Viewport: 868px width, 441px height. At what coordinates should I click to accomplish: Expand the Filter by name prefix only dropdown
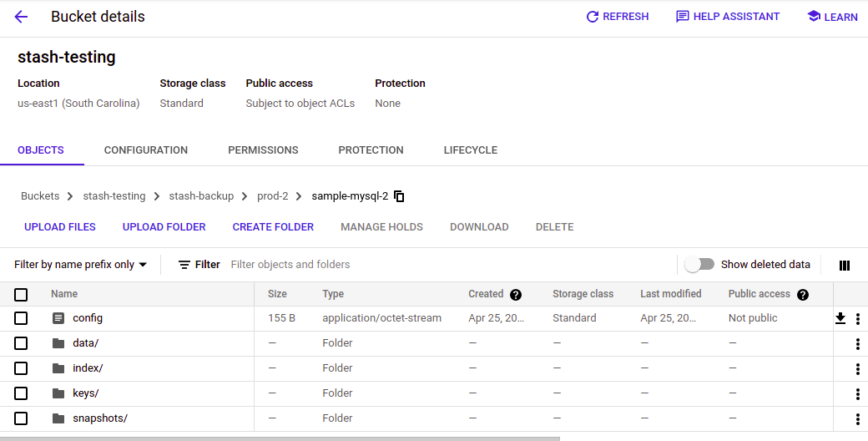point(81,265)
